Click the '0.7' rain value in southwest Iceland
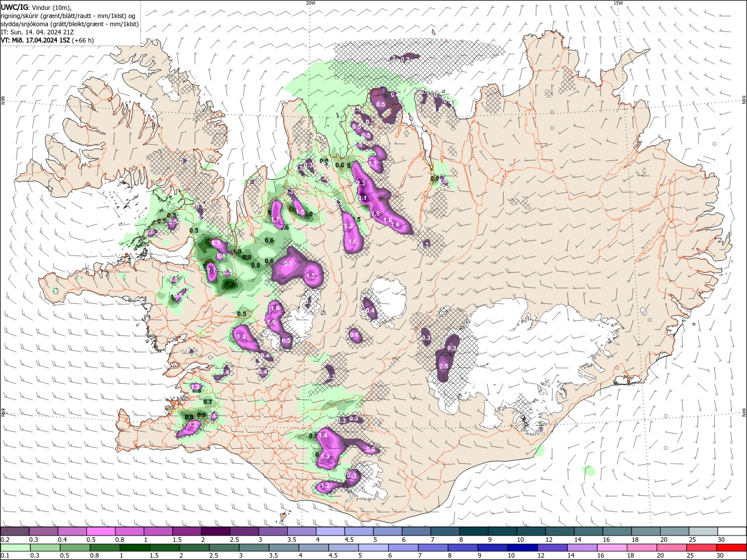The image size is (747, 560). point(208,402)
